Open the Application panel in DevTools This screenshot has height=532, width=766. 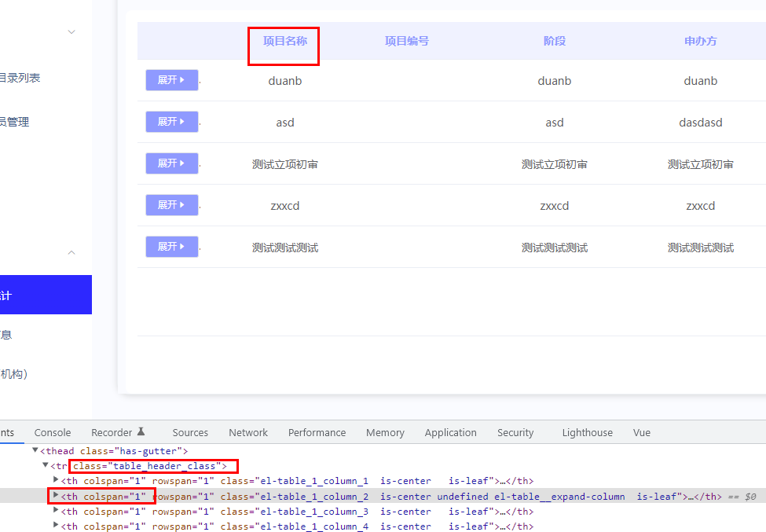[x=450, y=432]
